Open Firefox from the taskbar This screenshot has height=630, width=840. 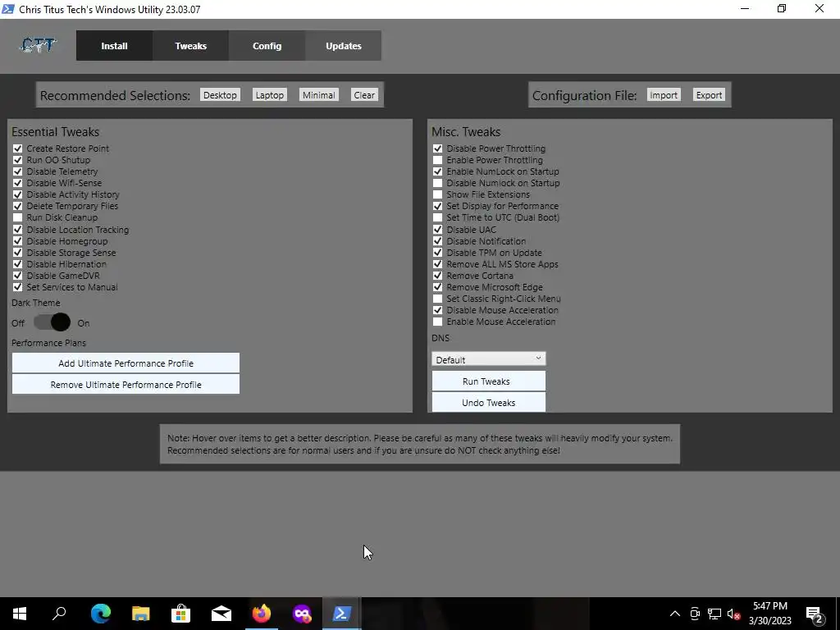point(262,614)
